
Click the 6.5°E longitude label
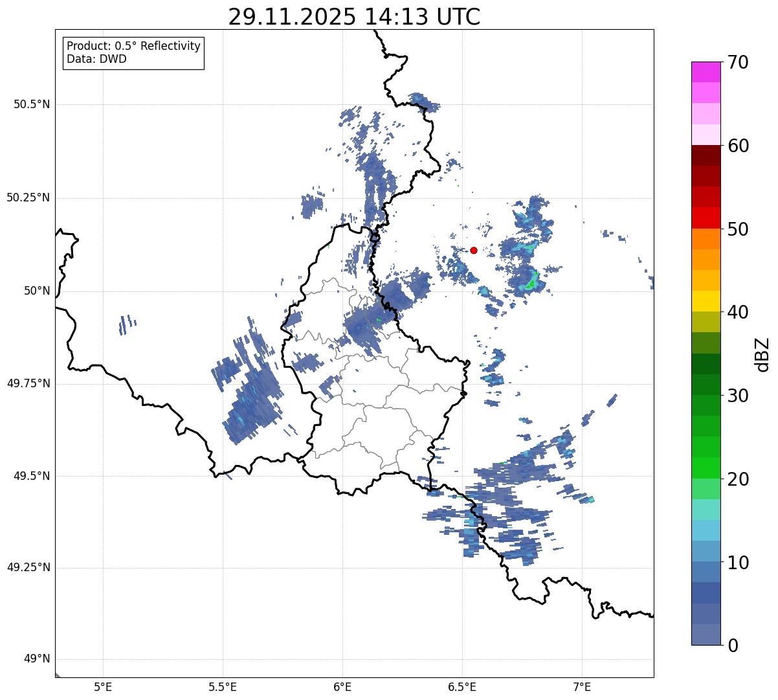(x=462, y=687)
